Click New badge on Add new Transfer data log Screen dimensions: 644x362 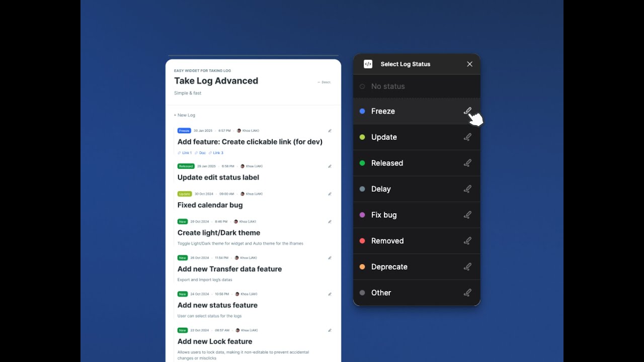183,258
